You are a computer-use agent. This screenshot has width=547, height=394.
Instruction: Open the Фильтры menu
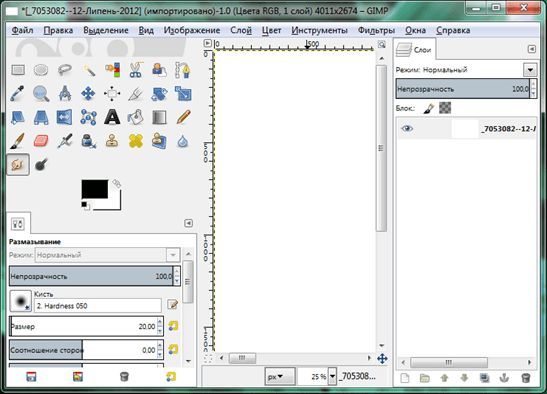pyautogui.click(x=376, y=30)
